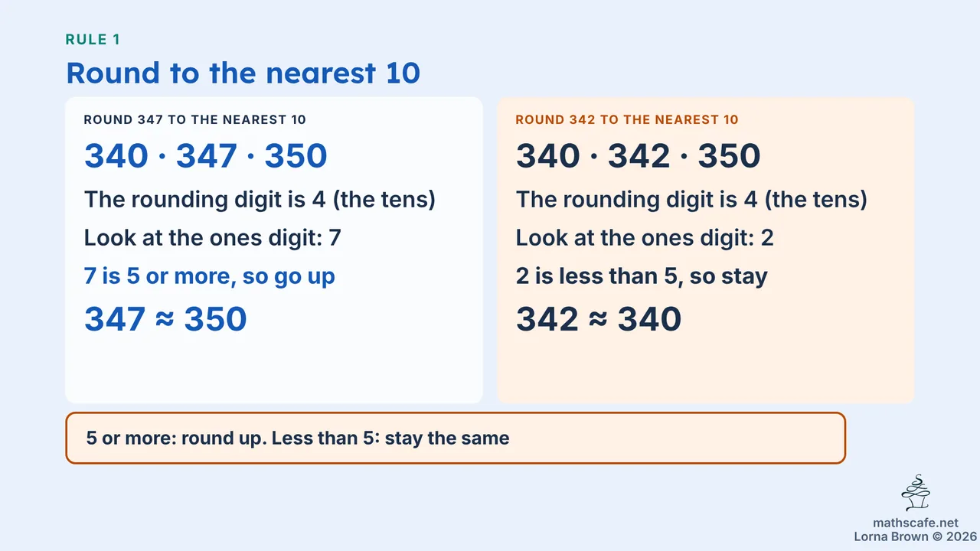The width and height of the screenshot is (980, 551).
Task: Click the 'Round to the nearest 10' heading
Action: pyautogui.click(x=243, y=73)
